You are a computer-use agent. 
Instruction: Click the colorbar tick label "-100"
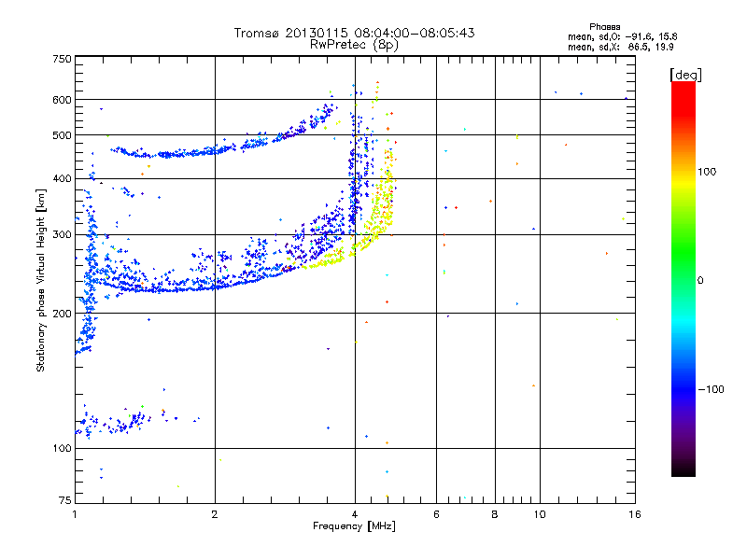711,389
